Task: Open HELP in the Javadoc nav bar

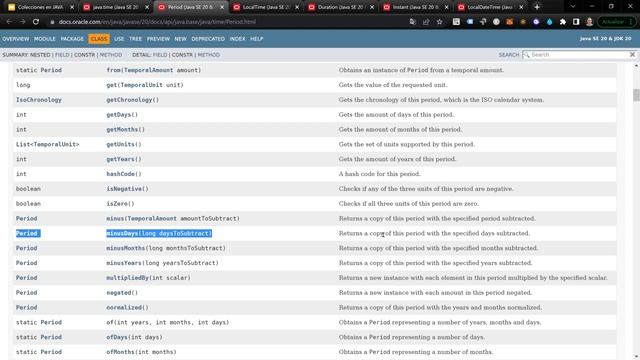Action: tap(256, 39)
